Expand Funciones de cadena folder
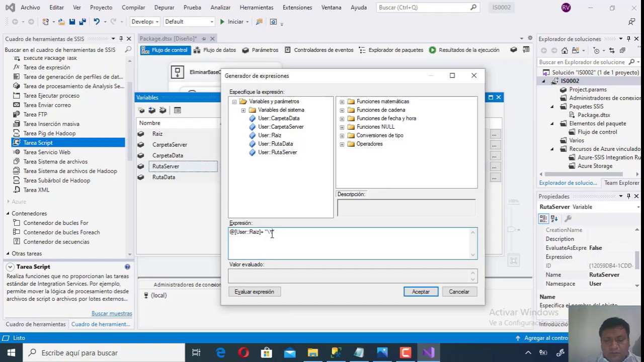644x362 pixels. (x=342, y=110)
